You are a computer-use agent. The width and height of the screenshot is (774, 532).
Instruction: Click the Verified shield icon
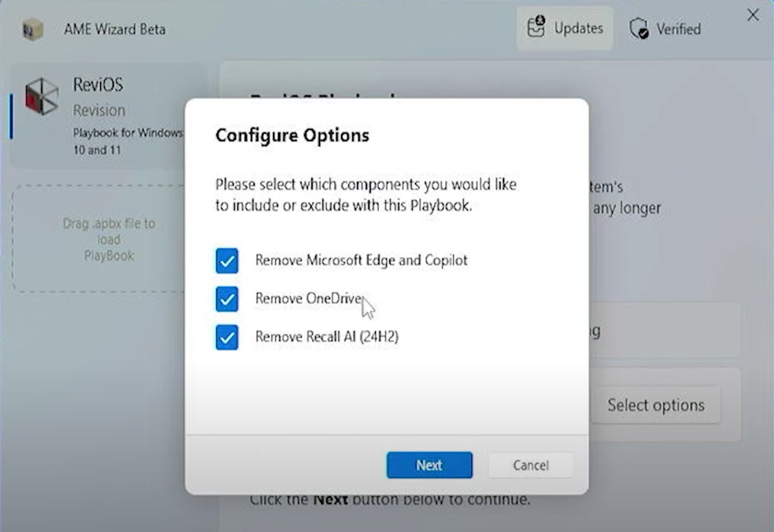[x=639, y=28]
